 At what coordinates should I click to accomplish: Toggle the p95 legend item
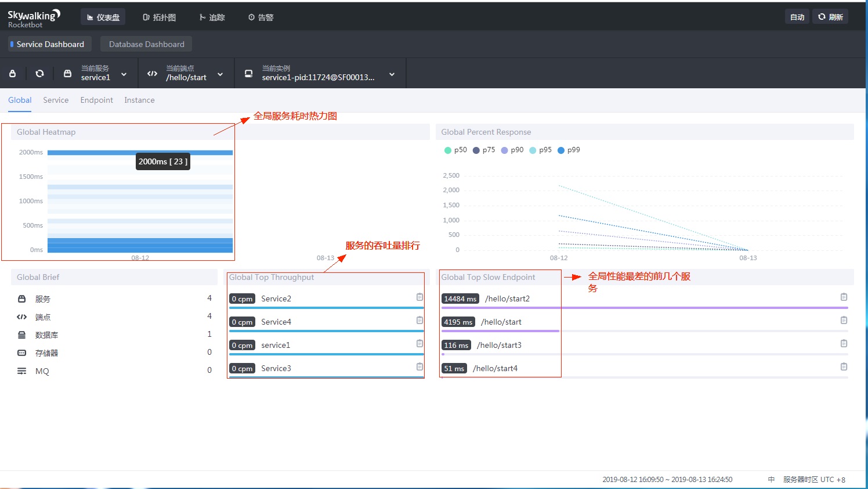pyautogui.click(x=541, y=150)
